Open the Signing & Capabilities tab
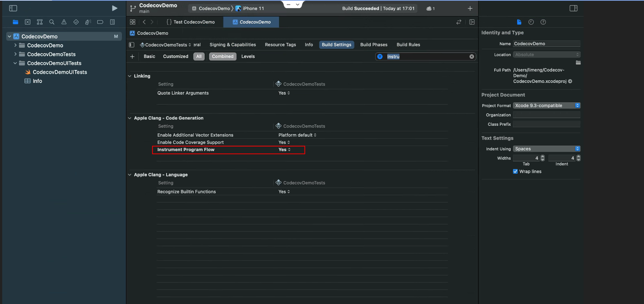 click(232, 45)
